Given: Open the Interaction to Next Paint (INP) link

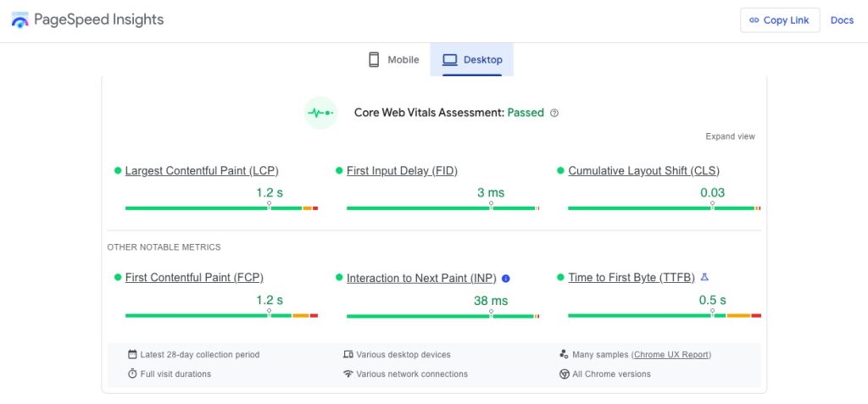Looking at the screenshot, I should [x=421, y=279].
